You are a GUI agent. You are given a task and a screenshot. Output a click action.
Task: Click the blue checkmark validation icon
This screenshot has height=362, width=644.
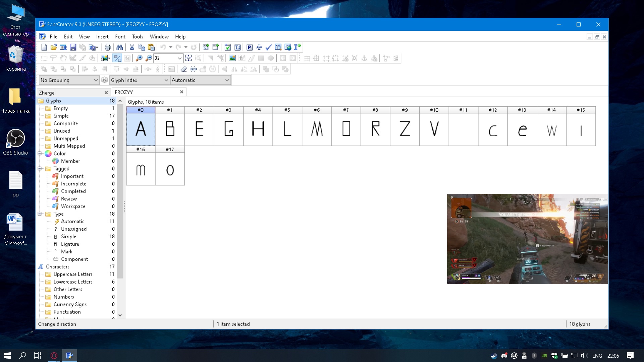pos(269,47)
